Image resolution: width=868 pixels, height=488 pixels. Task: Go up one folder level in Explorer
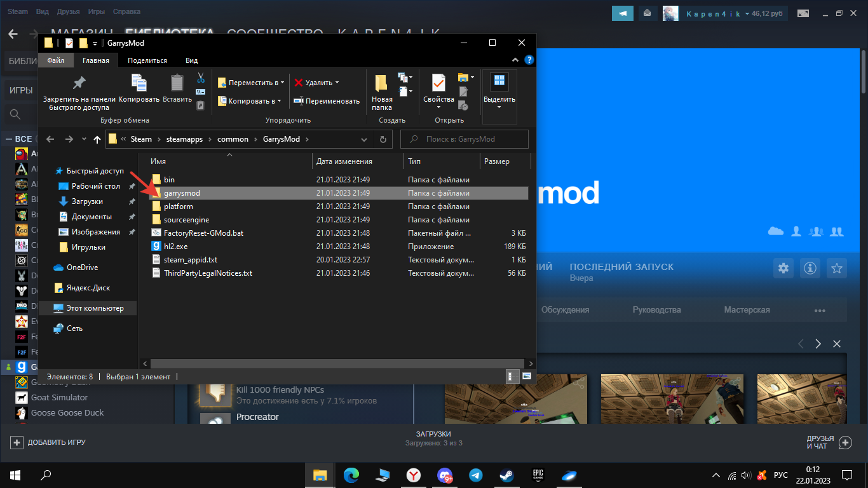click(x=97, y=139)
